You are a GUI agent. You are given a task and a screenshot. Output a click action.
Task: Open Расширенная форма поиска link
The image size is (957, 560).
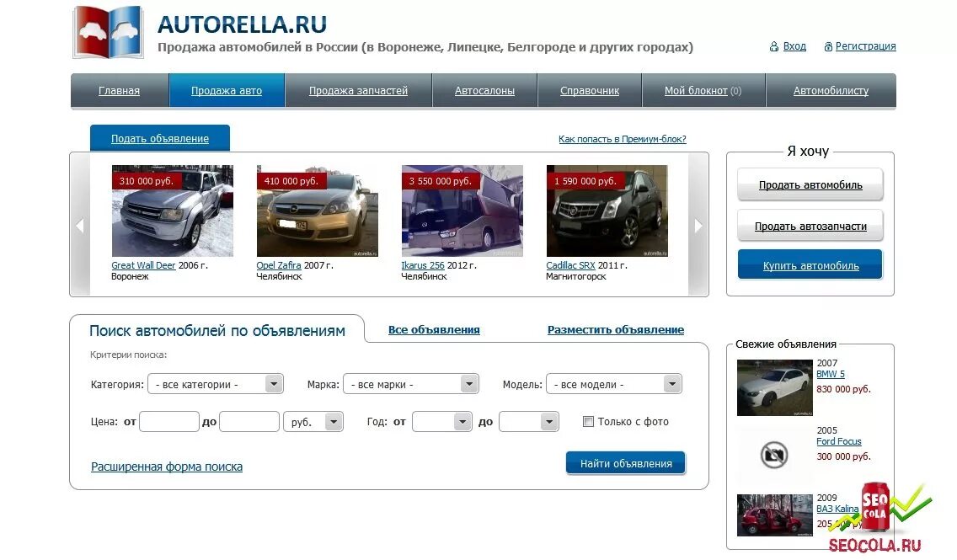(167, 467)
